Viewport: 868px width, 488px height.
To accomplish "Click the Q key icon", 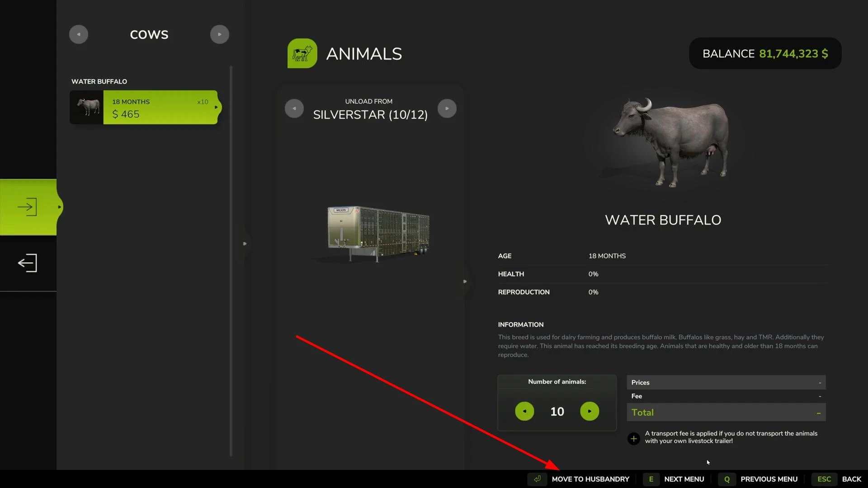I will tap(727, 479).
